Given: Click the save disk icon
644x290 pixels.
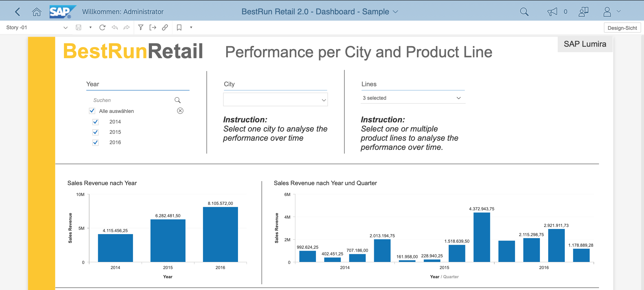Looking at the screenshot, I should (x=79, y=28).
